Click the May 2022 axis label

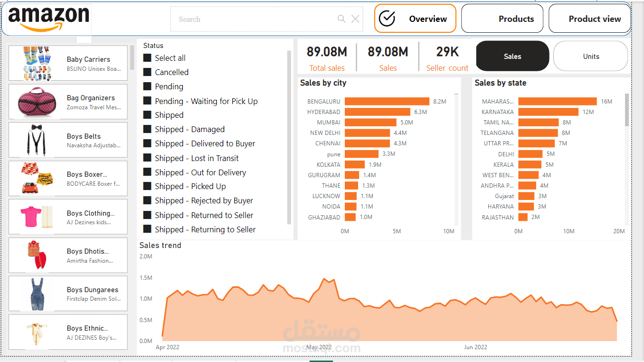(319, 347)
